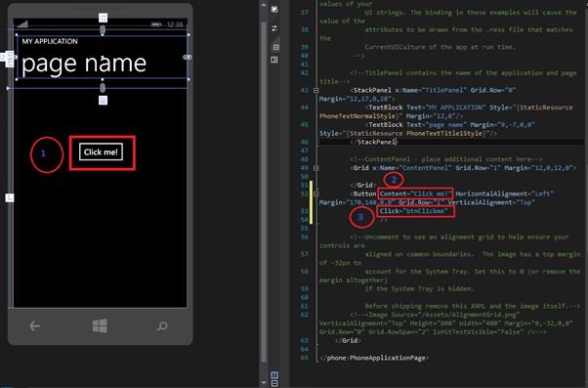588x388 pixels.
Task: Open Design view using top split-bar icon
Action: pos(274,10)
